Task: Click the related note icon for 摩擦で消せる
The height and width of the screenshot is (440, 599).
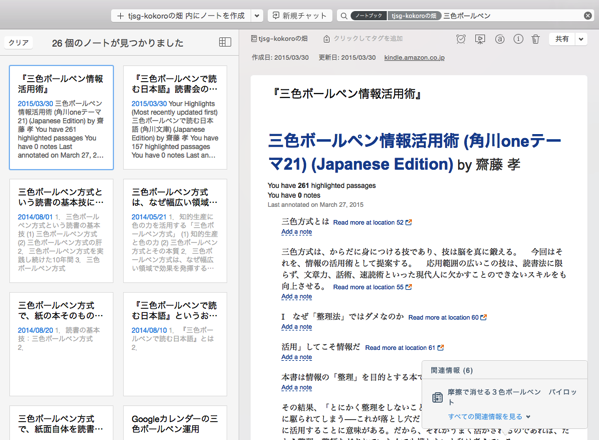Action: (x=437, y=398)
